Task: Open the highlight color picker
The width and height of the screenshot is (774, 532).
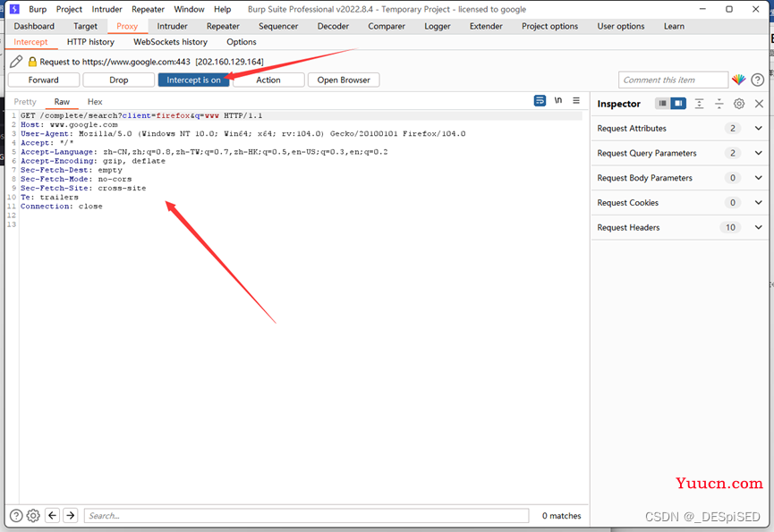Action: 738,80
